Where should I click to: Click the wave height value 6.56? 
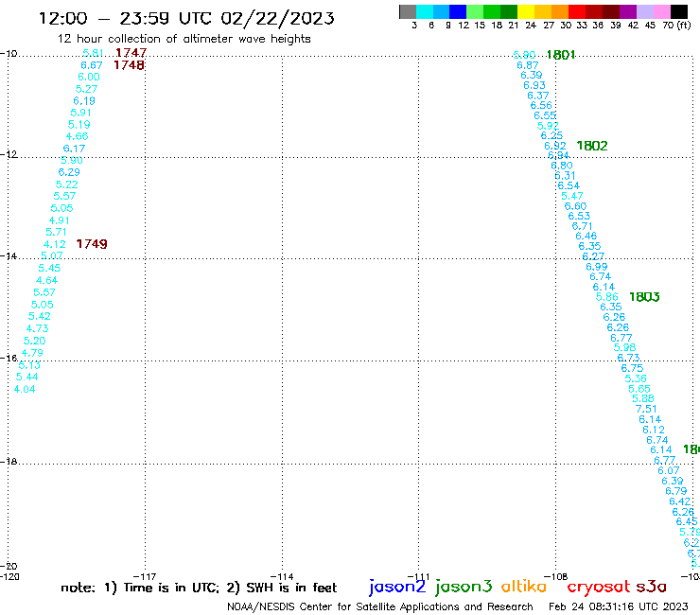click(541, 105)
